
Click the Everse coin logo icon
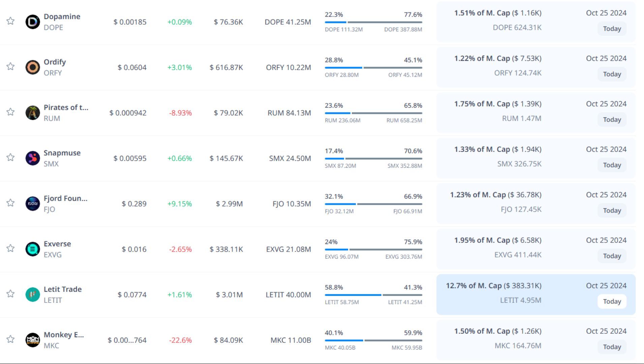(x=33, y=249)
